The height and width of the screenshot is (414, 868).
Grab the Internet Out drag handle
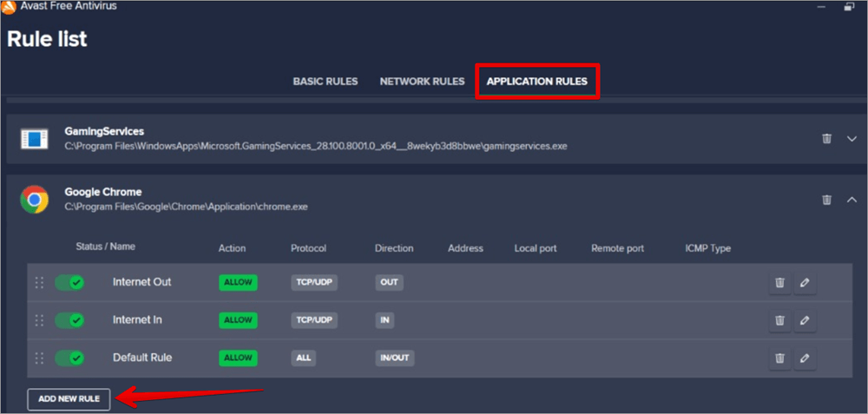[39, 282]
